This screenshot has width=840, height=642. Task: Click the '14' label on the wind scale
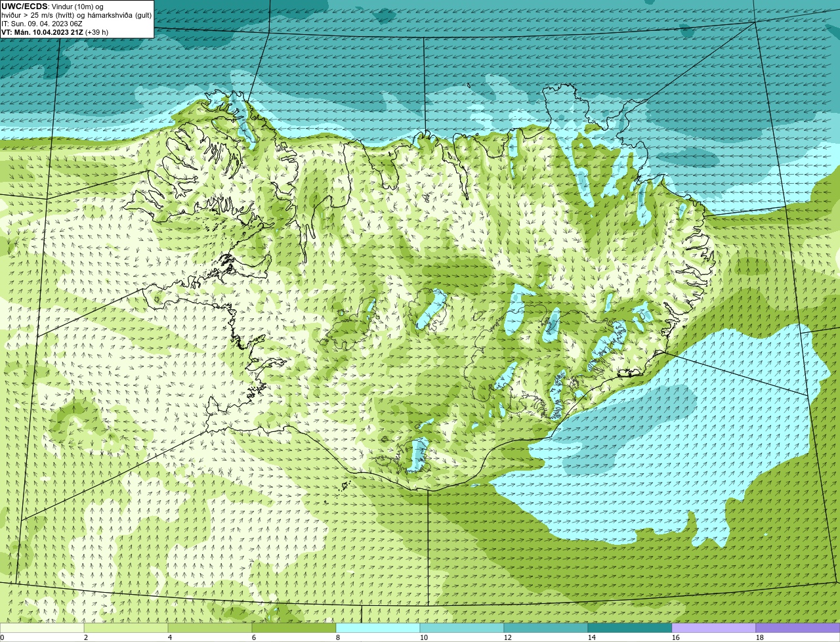click(x=592, y=637)
